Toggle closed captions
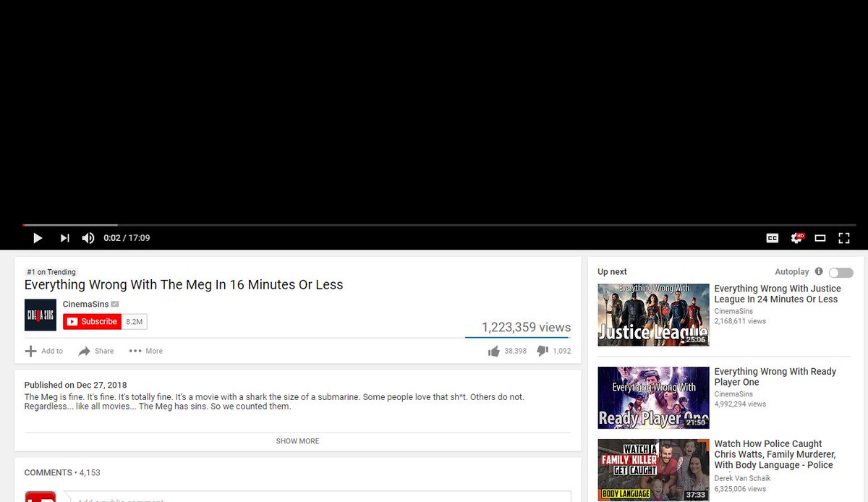The width and height of the screenshot is (868, 502). coord(773,238)
